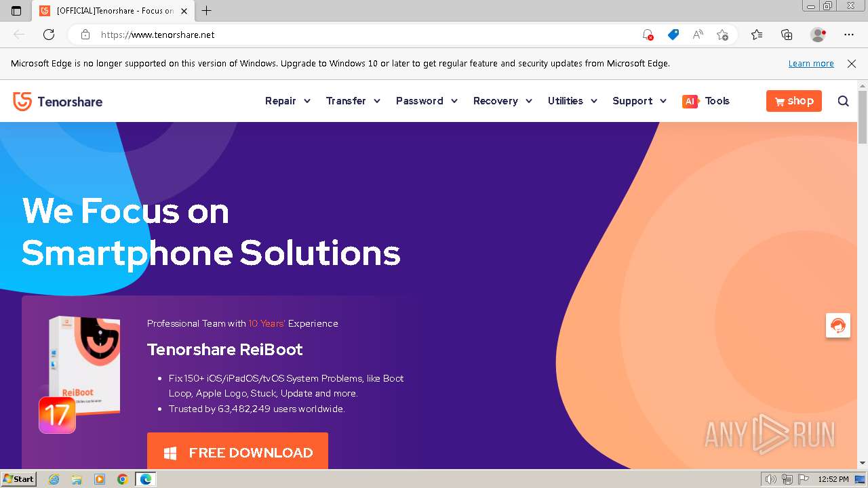868x488 pixels.
Task: Click the Read aloud icon
Action: point(698,35)
